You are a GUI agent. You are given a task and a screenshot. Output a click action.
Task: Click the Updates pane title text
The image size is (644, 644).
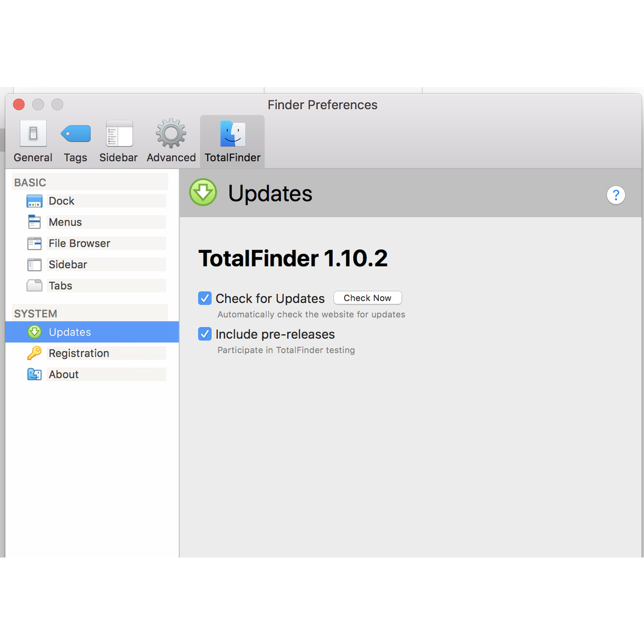(271, 194)
